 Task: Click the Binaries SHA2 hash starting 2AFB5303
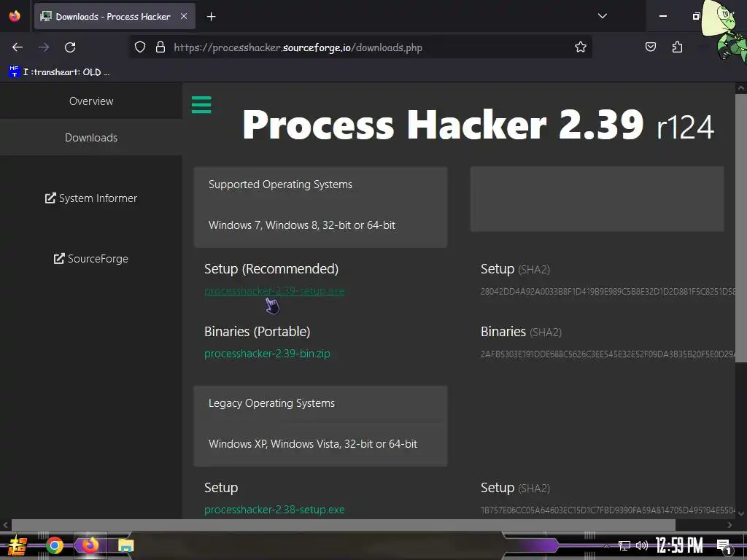tap(608, 354)
